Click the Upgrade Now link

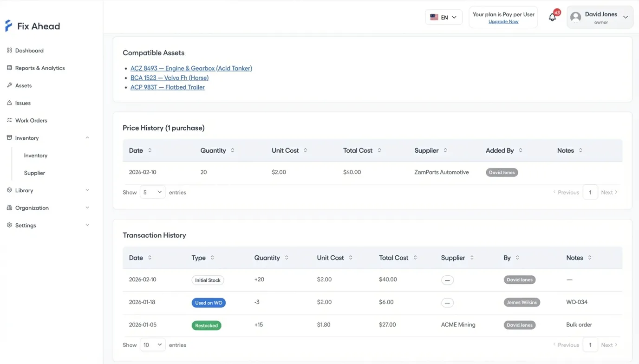503,21
